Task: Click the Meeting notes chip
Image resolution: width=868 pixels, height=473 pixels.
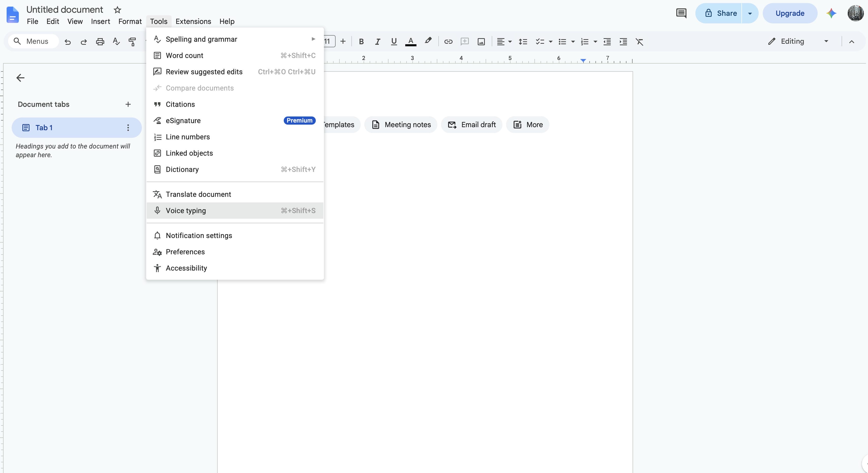Action: coord(401,124)
